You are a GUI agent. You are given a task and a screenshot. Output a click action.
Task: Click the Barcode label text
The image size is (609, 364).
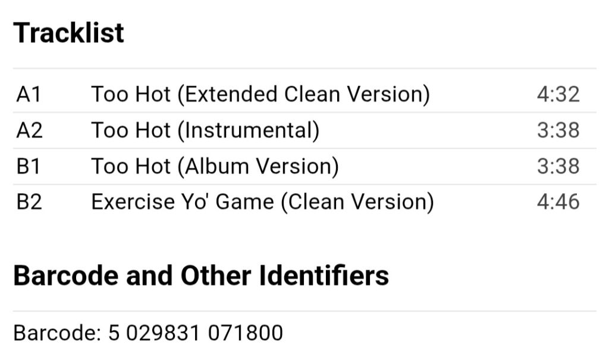(x=58, y=333)
